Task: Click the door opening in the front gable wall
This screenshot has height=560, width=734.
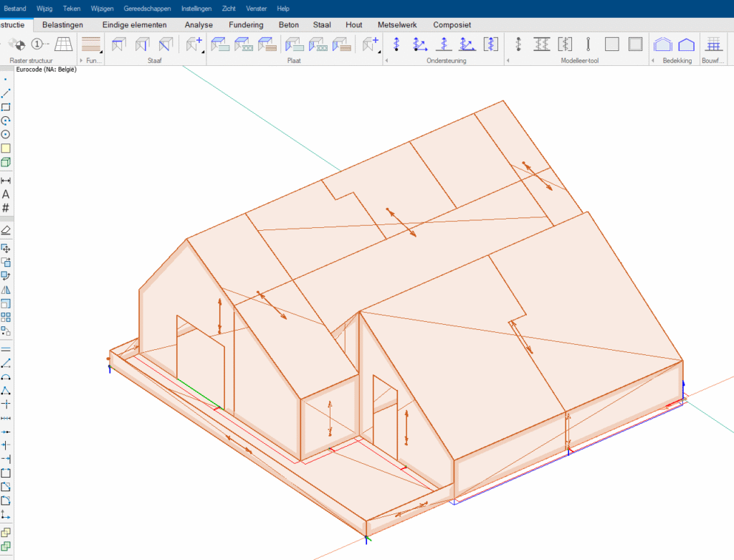Action: tap(201, 366)
